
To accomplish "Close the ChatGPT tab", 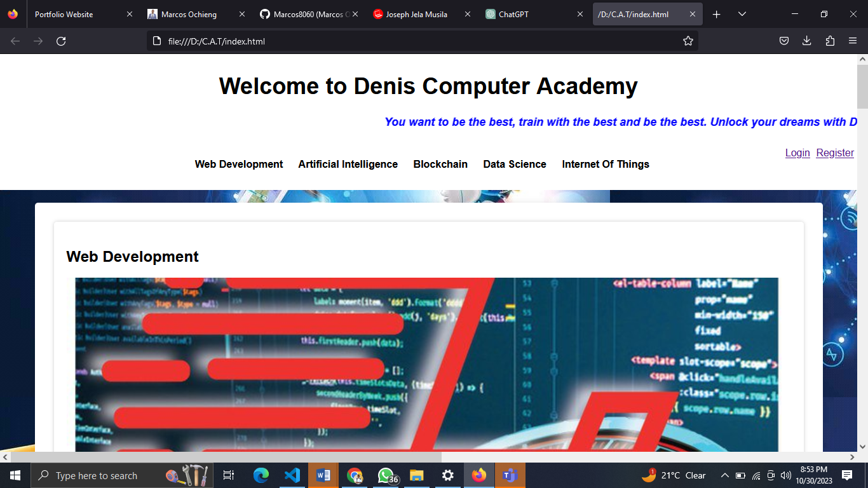I will [x=580, y=14].
